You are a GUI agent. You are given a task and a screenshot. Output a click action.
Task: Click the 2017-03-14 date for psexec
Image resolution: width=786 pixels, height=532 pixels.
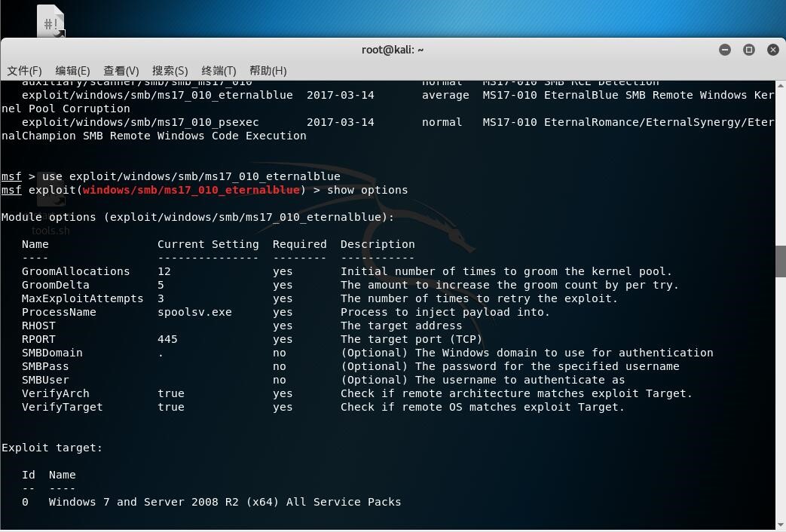pyautogui.click(x=341, y=122)
